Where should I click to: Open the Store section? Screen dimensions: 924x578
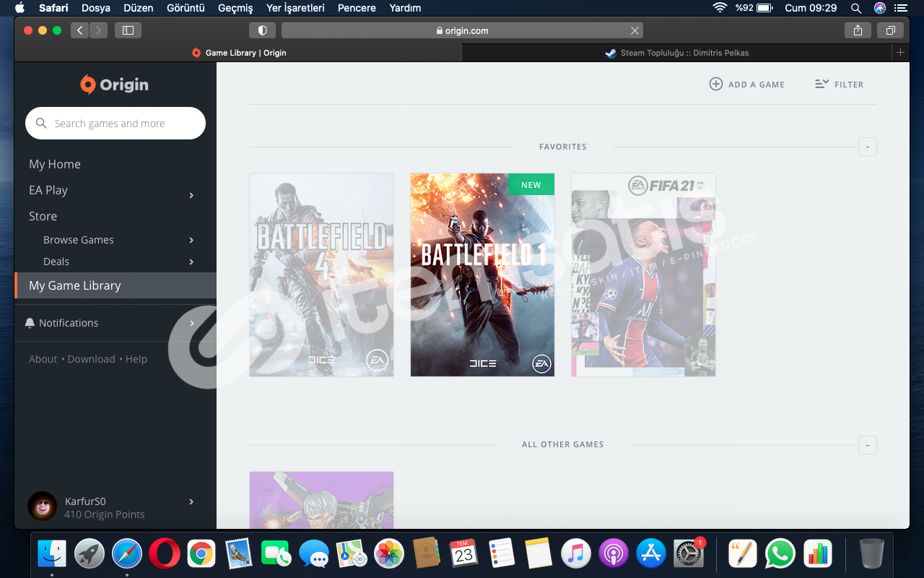point(43,216)
